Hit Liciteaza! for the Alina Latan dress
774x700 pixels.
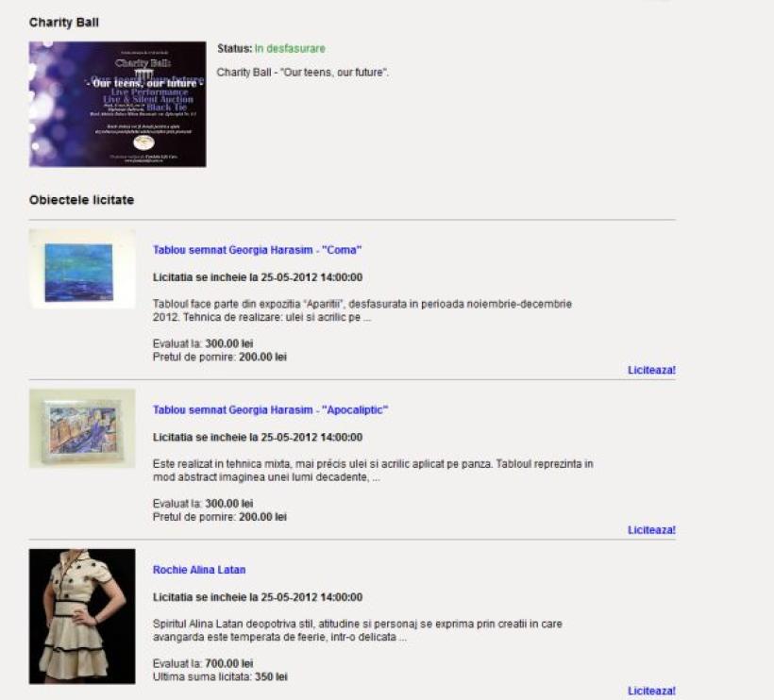[x=651, y=691]
